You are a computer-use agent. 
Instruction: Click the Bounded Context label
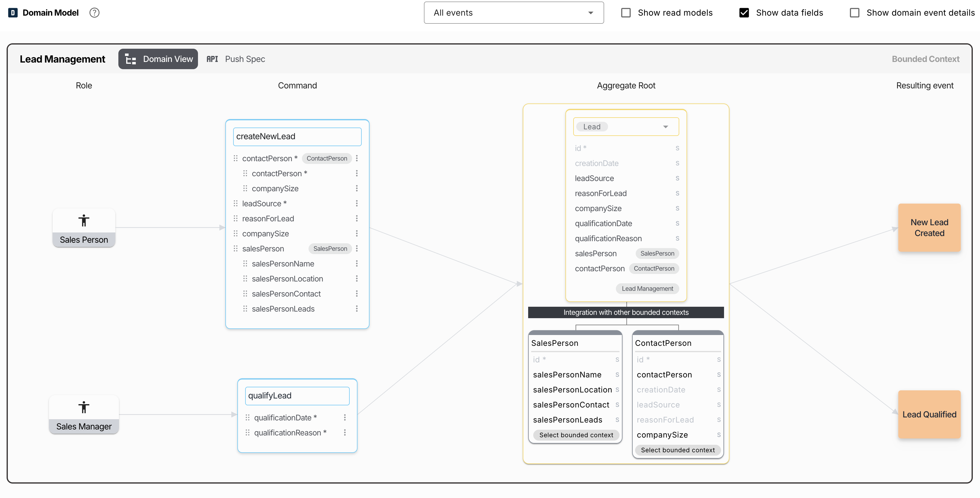pyautogui.click(x=925, y=59)
